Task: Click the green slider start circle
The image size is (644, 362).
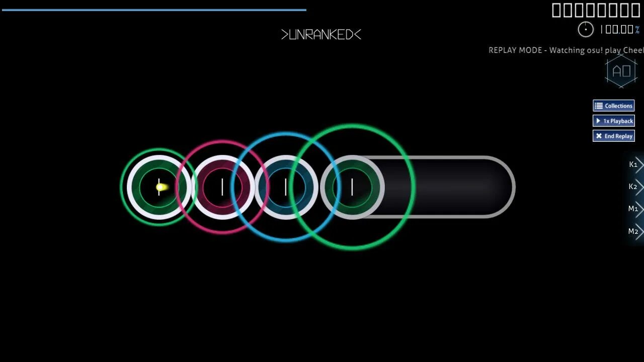Action: 352,187
